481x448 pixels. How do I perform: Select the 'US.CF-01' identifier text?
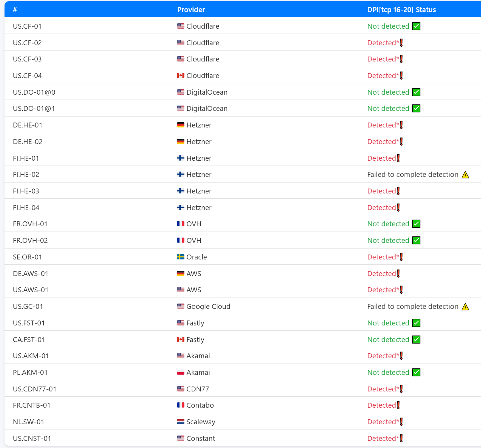coord(27,26)
